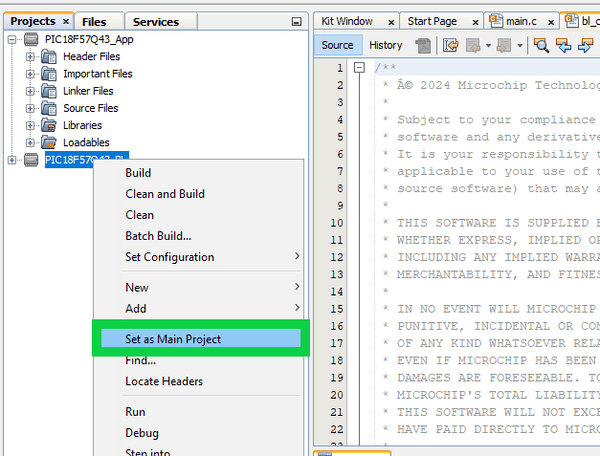Image resolution: width=600 pixels, height=456 pixels.
Task: Expand the Header Files folder
Action: 30,57
